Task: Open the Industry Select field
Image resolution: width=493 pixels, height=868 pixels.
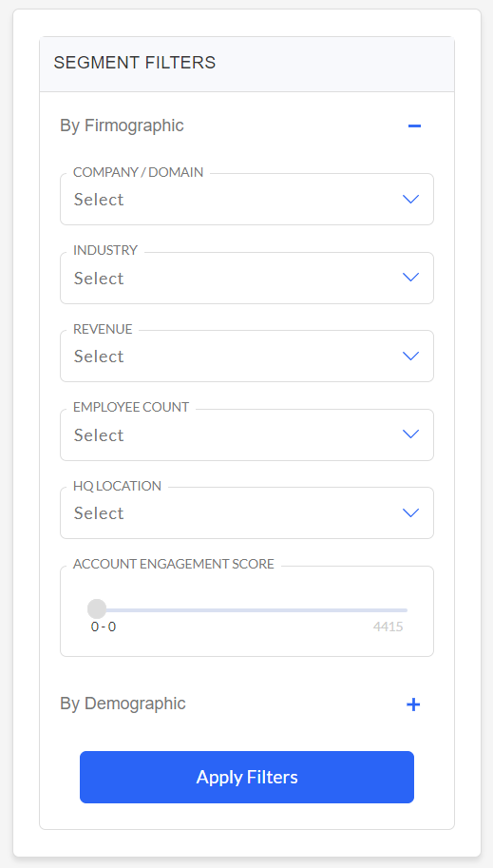Action: [x=247, y=278]
